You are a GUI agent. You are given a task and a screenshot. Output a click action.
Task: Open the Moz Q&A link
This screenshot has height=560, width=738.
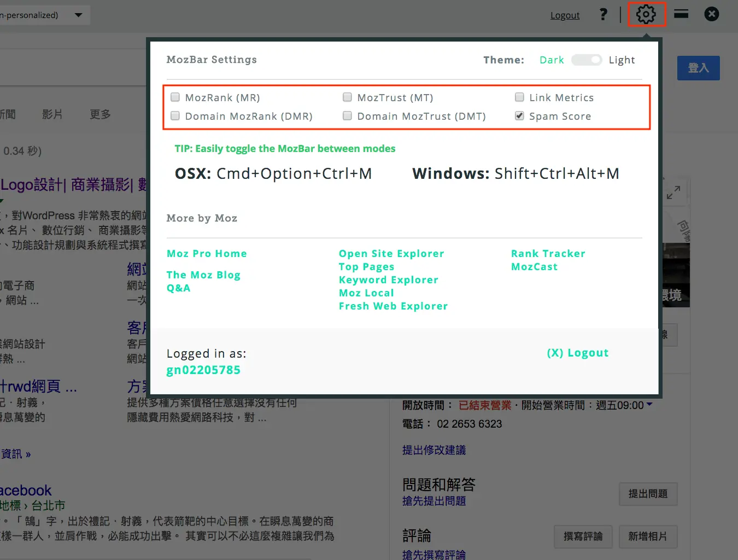point(178,288)
